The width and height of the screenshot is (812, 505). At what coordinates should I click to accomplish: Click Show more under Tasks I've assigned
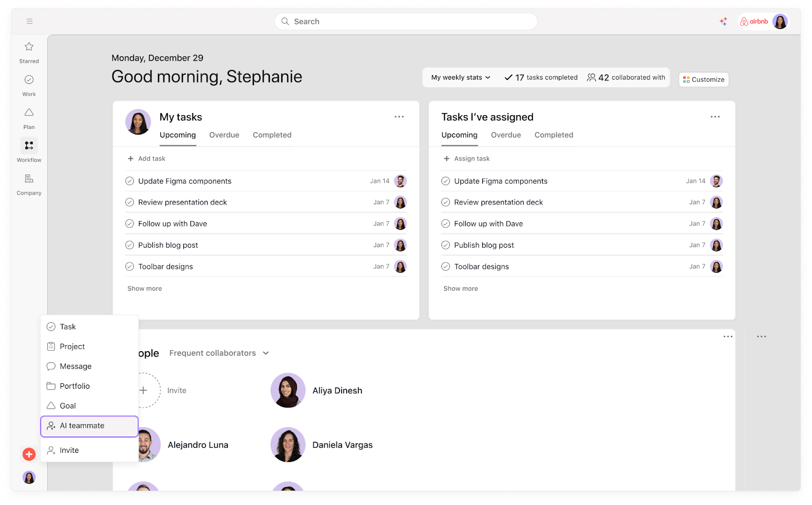(x=460, y=288)
